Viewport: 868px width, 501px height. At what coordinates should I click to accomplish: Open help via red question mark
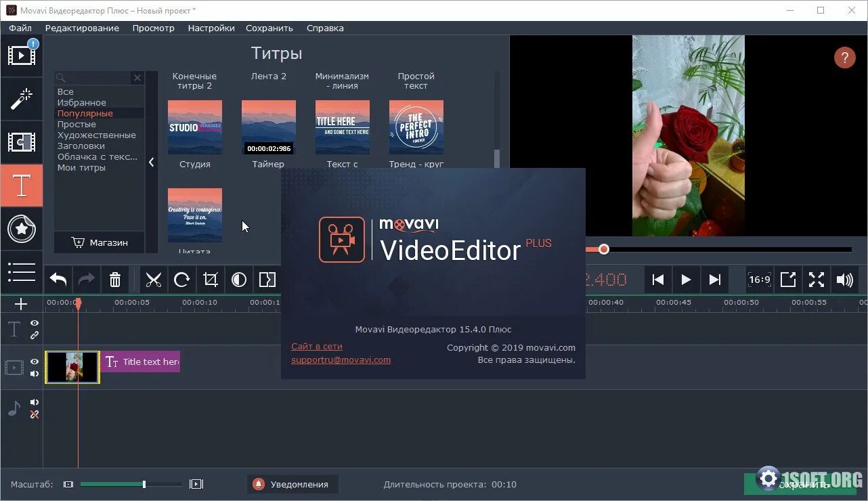click(x=844, y=58)
